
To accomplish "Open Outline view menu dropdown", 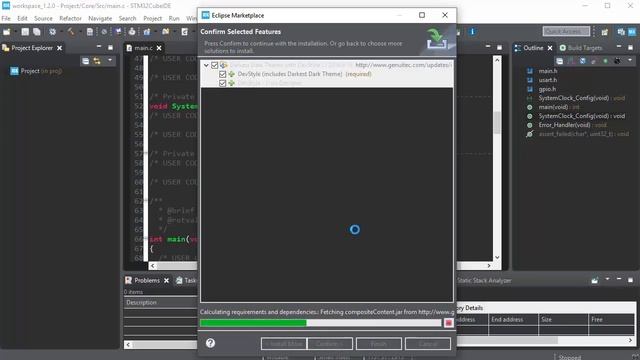I will [630, 60].
